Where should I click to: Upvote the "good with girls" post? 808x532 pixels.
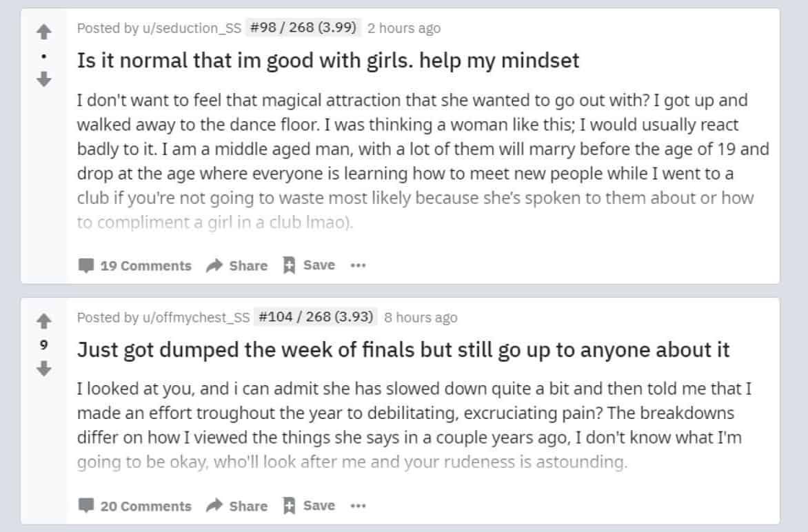pos(44,32)
